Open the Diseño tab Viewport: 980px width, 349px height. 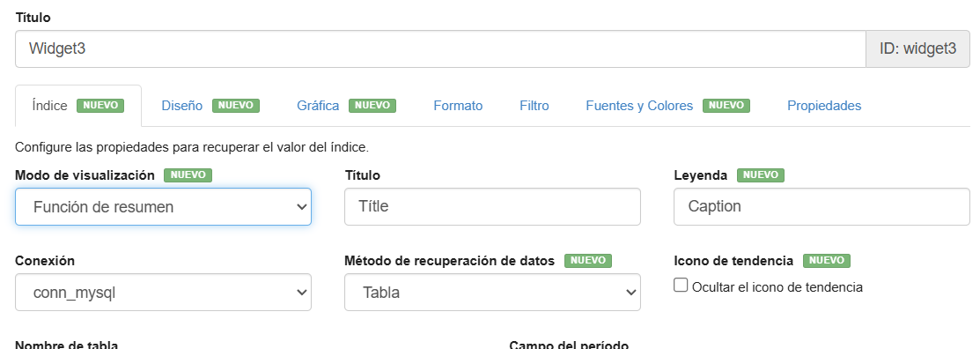210,106
